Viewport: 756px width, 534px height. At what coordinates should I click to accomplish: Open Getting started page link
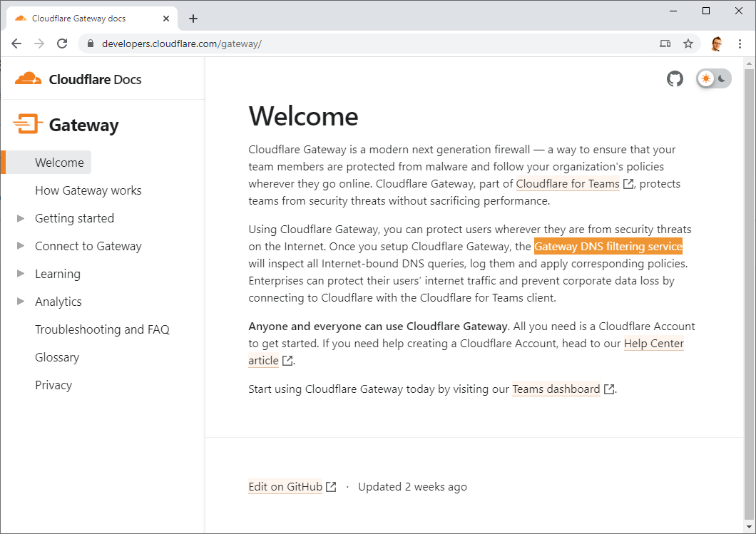[75, 218]
